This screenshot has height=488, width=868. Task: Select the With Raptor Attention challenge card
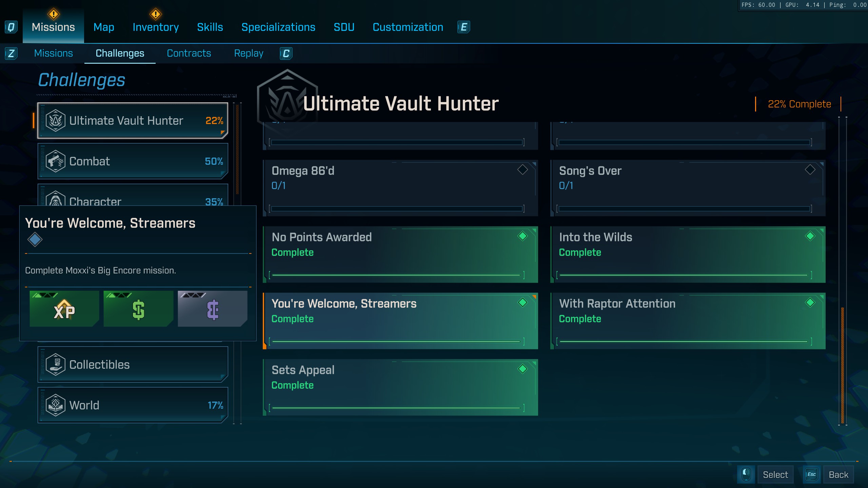(688, 321)
